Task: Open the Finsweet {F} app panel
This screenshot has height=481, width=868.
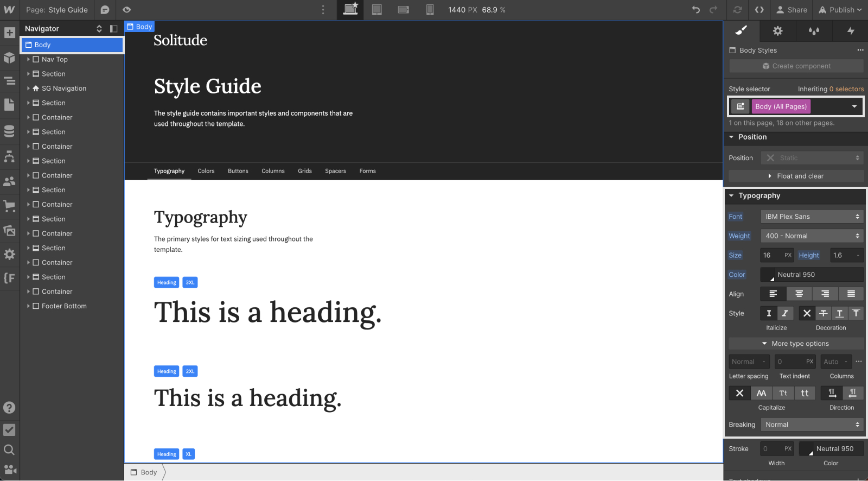Action: 9,278
